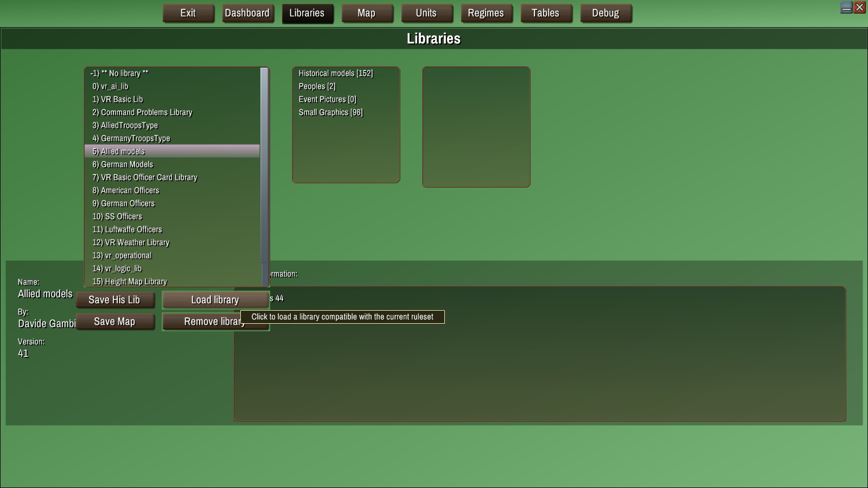Close the window with the X icon
This screenshot has width=868, height=488.
point(859,7)
